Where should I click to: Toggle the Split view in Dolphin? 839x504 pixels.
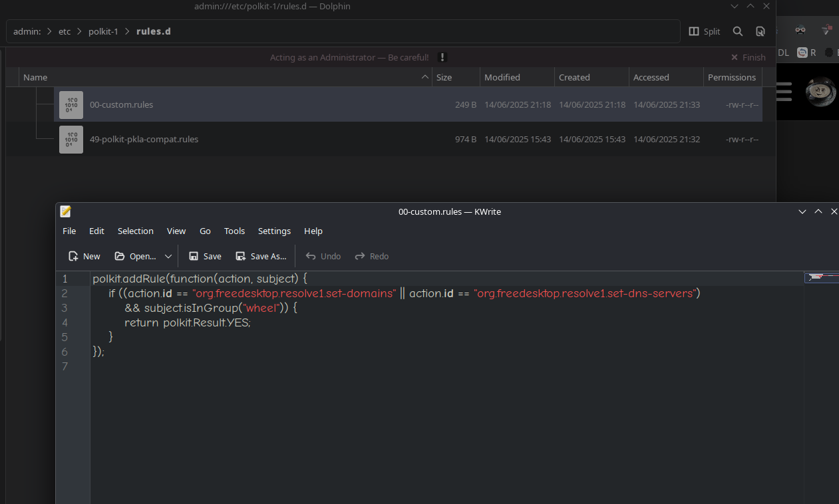(x=705, y=31)
